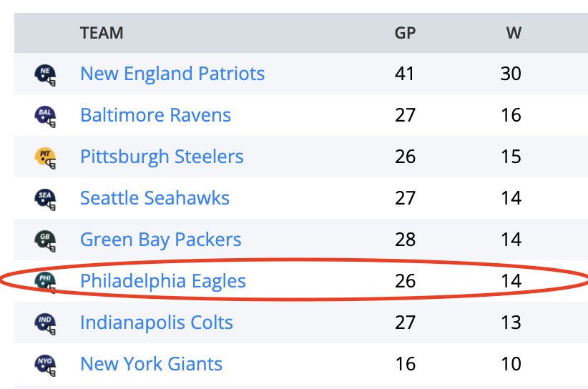The image size is (588, 389).
Task: Click the Pittsburgh Steelers helmet icon
Action: coord(46,157)
